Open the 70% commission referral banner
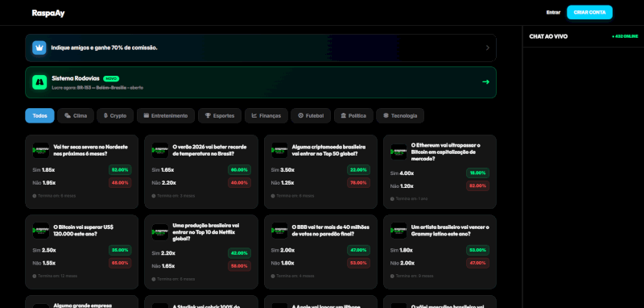 pos(260,48)
